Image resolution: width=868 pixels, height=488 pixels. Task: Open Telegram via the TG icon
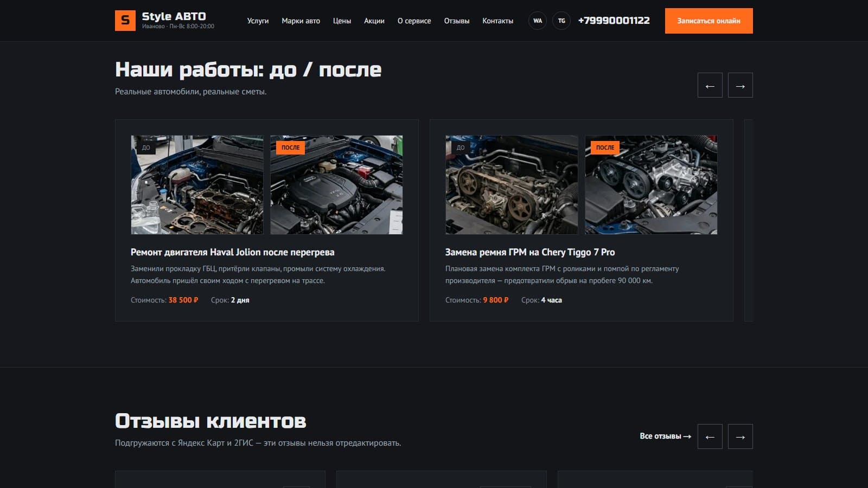561,21
